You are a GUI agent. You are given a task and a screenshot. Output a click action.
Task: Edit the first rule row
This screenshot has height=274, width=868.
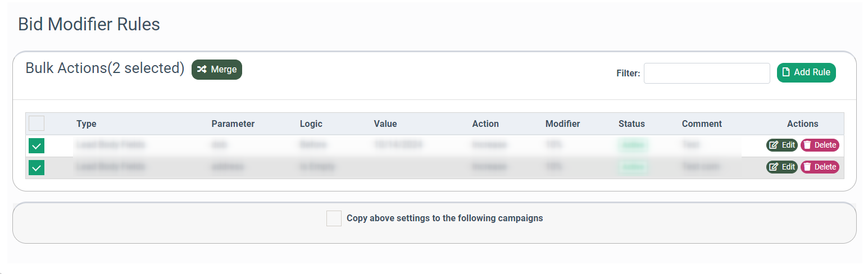click(781, 145)
